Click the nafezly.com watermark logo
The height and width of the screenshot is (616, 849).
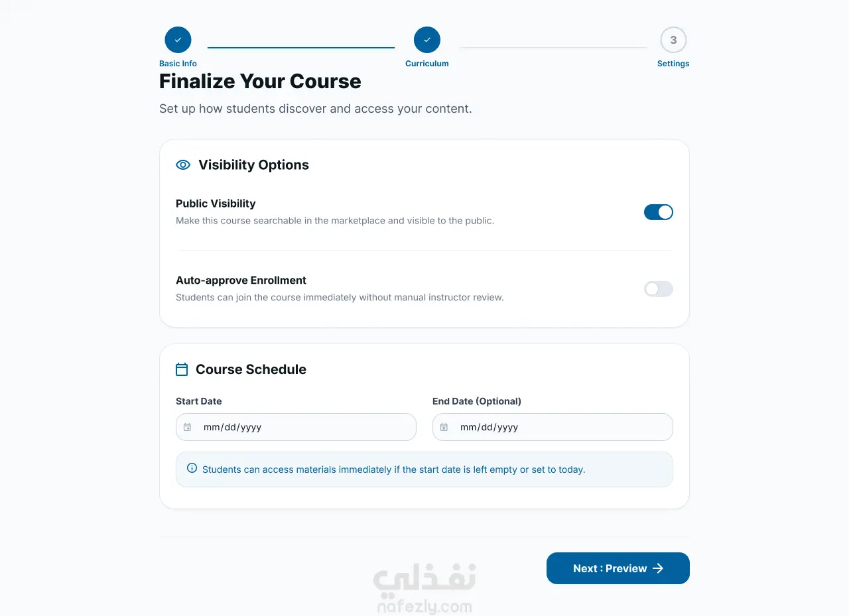[x=424, y=589]
